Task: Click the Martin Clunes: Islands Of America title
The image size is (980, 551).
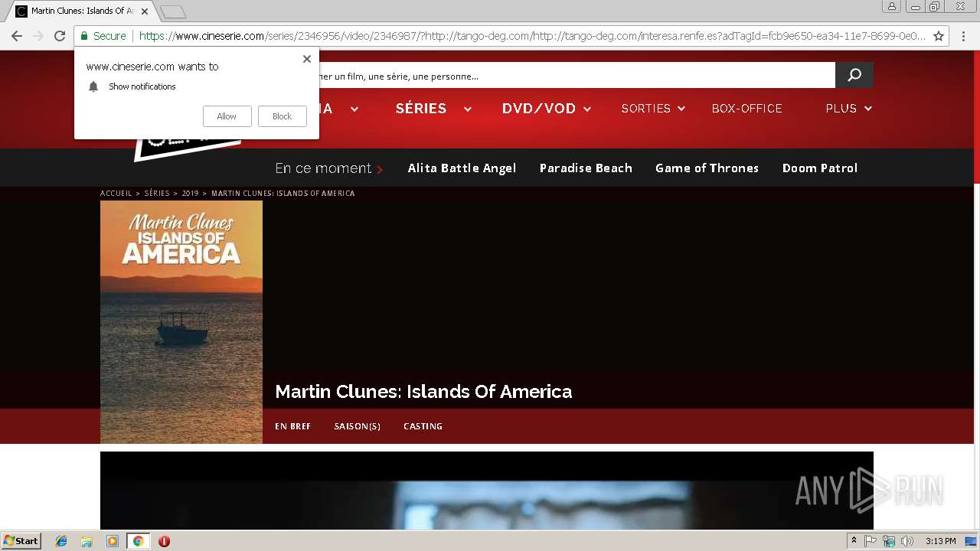Action: (x=423, y=392)
